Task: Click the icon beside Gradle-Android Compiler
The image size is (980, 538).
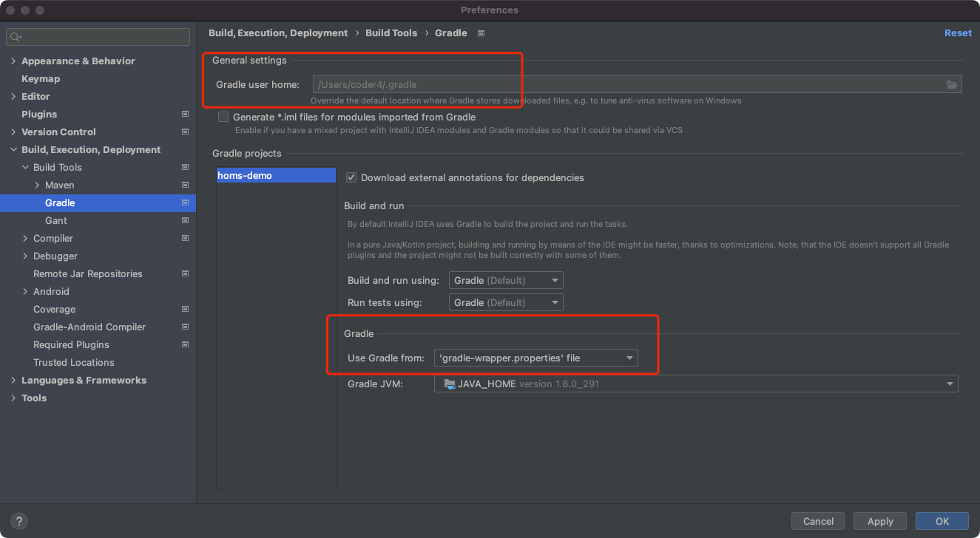Action: tap(185, 327)
